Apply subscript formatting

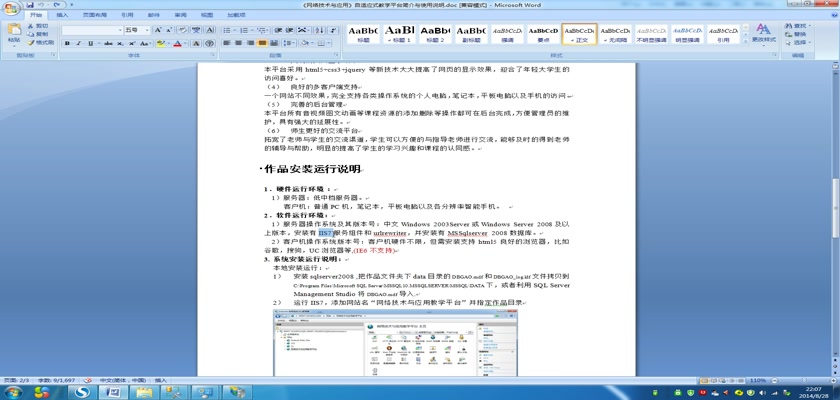pos(122,43)
